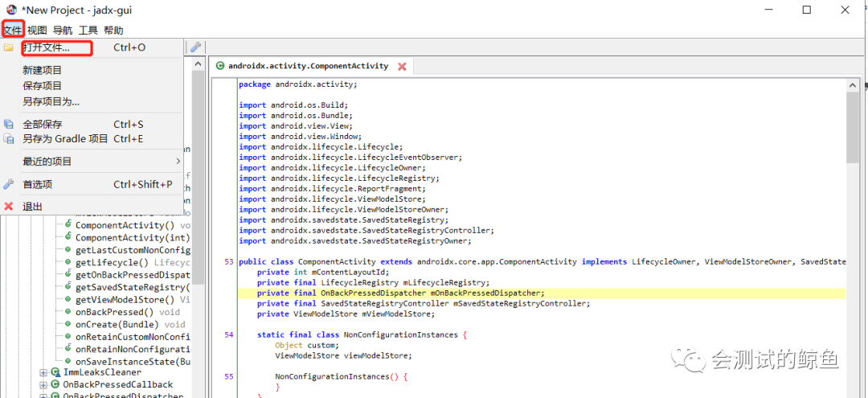This screenshot has height=398, width=868.
Task: Select the ImmLeaksCleaner class label
Action: point(102,372)
